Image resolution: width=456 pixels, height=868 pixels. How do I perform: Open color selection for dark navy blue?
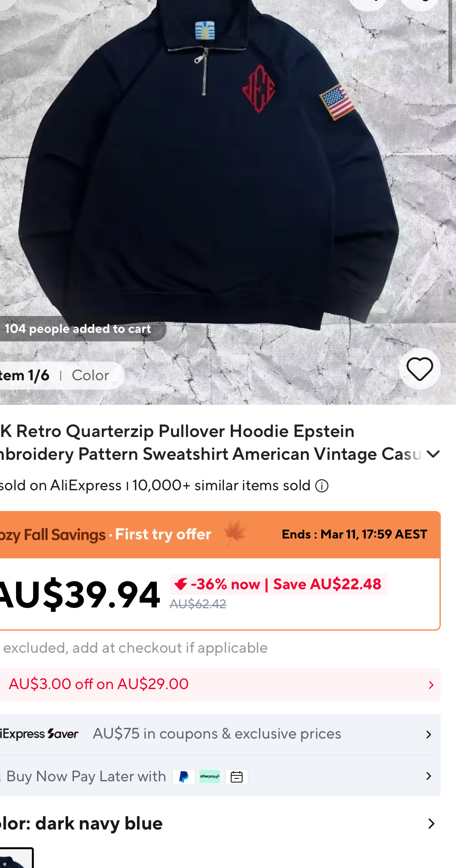tap(220, 824)
